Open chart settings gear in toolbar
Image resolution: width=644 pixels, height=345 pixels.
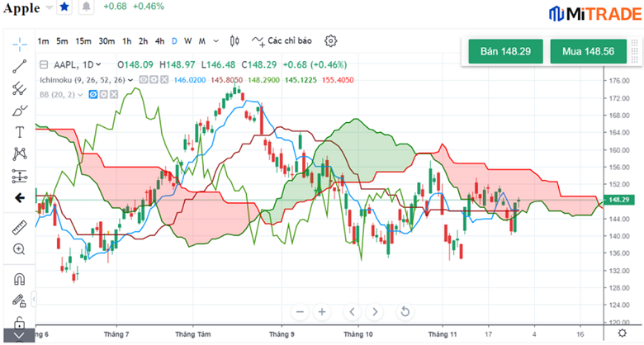click(330, 40)
